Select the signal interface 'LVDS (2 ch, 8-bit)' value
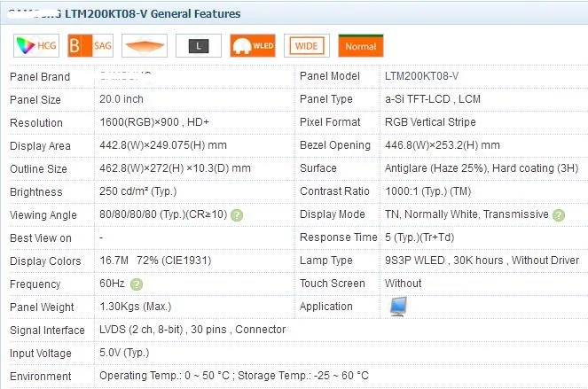The image size is (588, 389). point(141,330)
